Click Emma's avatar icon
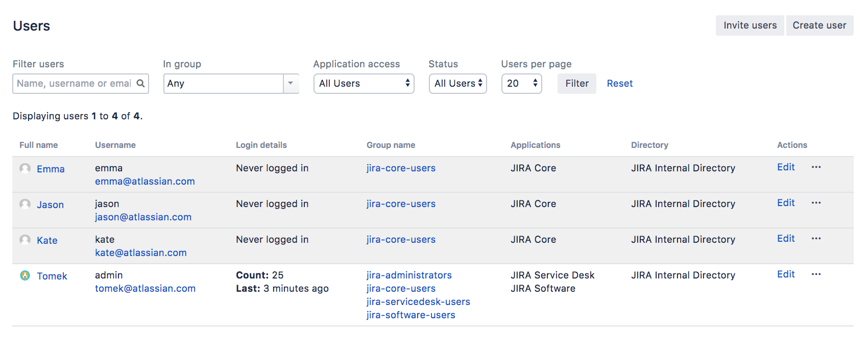Image resolution: width=868 pixels, height=355 pixels. point(25,168)
